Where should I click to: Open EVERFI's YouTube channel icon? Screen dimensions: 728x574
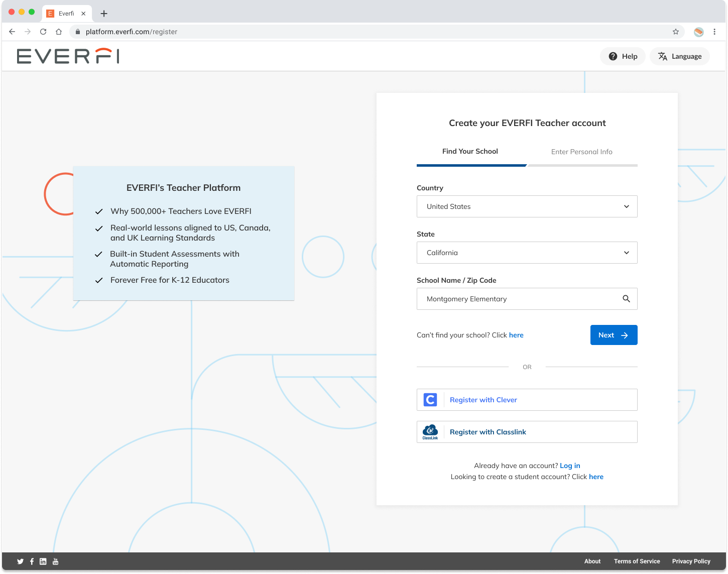[55, 561]
